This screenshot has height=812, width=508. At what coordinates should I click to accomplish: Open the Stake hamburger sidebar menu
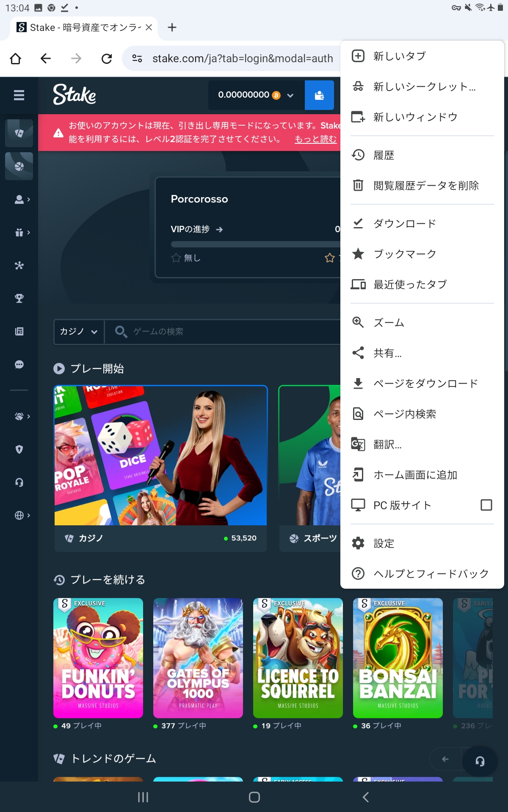point(19,95)
